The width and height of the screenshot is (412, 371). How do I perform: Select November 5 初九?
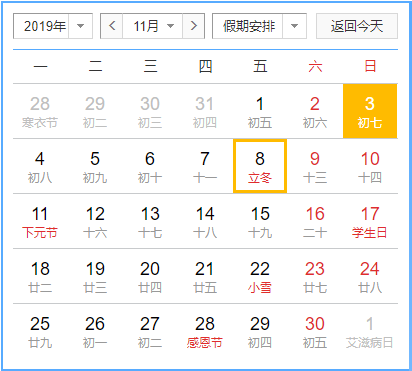95,166
